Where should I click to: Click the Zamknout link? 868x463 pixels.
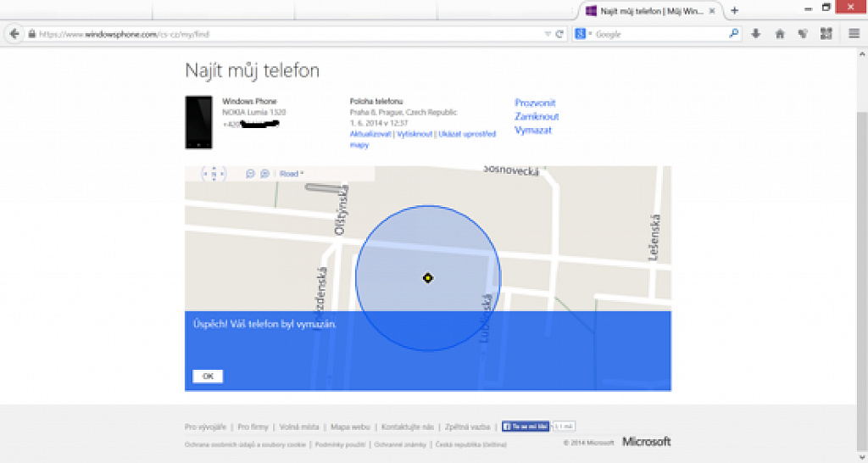tap(537, 116)
